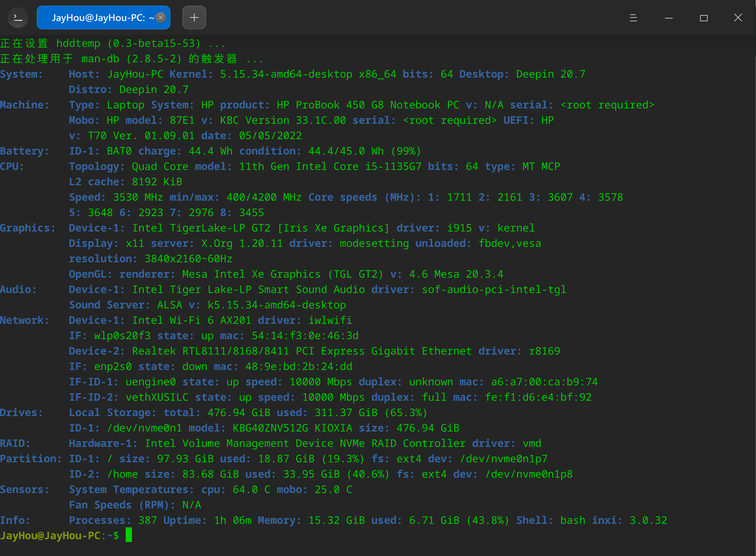The image size is (756, 556).
Task: Open the hamburger options menu
Action: (633, 17)
